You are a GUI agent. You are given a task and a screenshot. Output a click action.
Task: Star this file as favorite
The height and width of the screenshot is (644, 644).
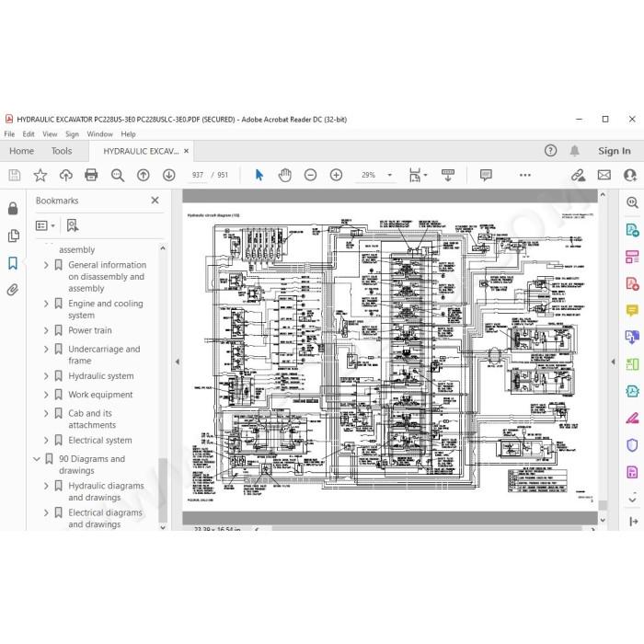click(x=40, y=175)
